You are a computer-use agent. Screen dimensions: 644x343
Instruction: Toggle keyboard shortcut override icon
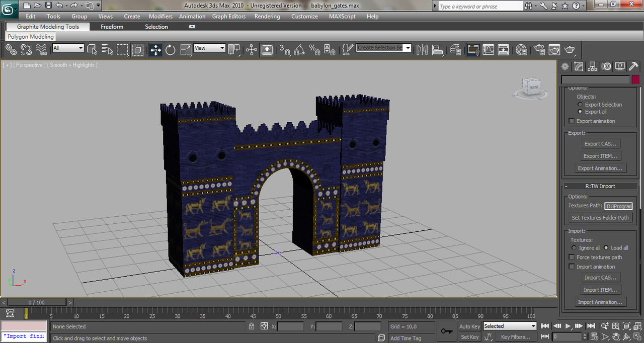(x=267, y=49)
